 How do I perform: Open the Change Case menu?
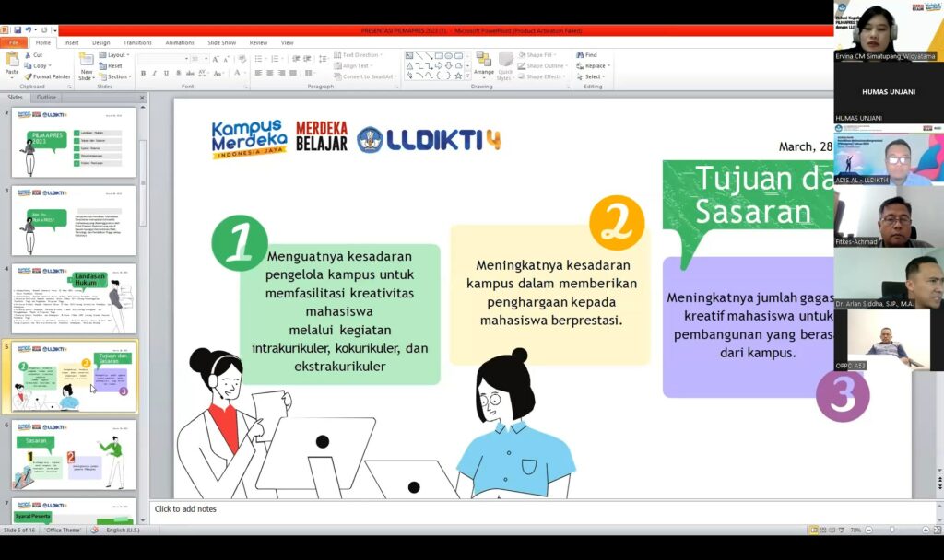(x=218, y=74)
